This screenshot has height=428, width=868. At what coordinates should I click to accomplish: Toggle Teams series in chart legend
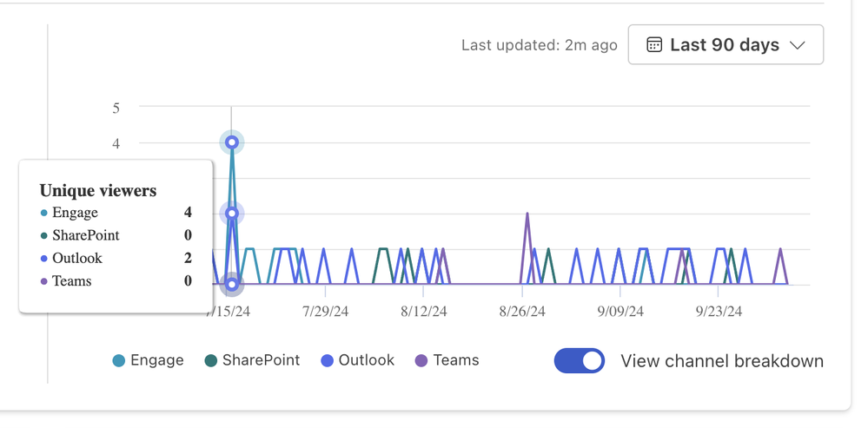pyautogui.click(x=447, y=360)
